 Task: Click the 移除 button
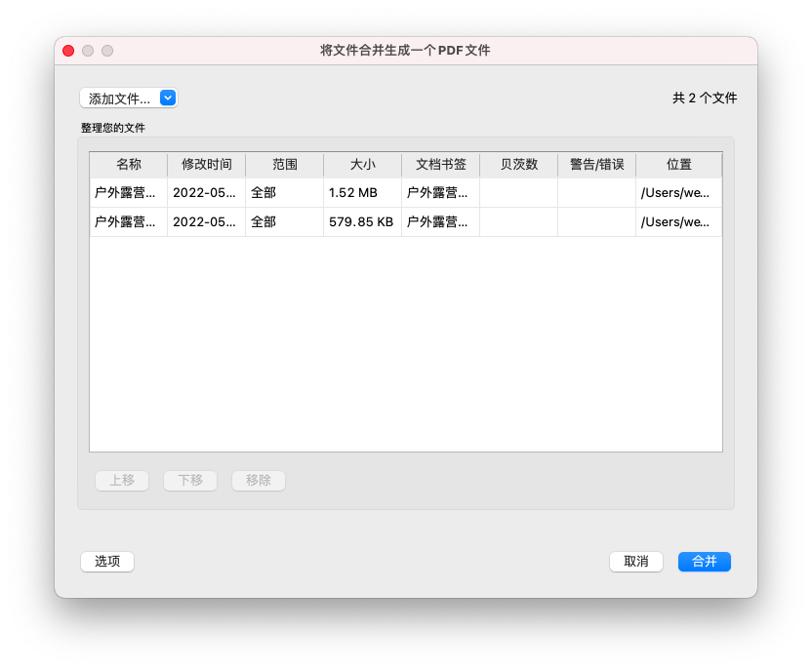tap(259, 481)
